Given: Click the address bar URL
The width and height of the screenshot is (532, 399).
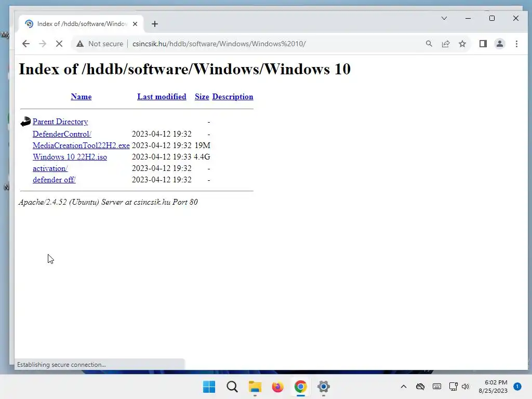Looking at the screenshot, I should pyautogui.click(x=219, y=44).
